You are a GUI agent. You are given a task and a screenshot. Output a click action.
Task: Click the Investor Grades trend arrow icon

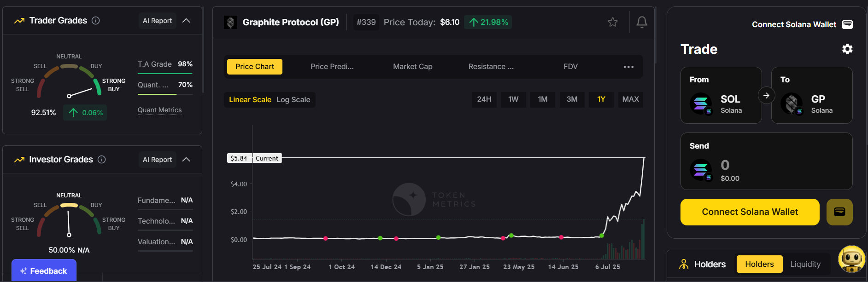click(19, 160)
